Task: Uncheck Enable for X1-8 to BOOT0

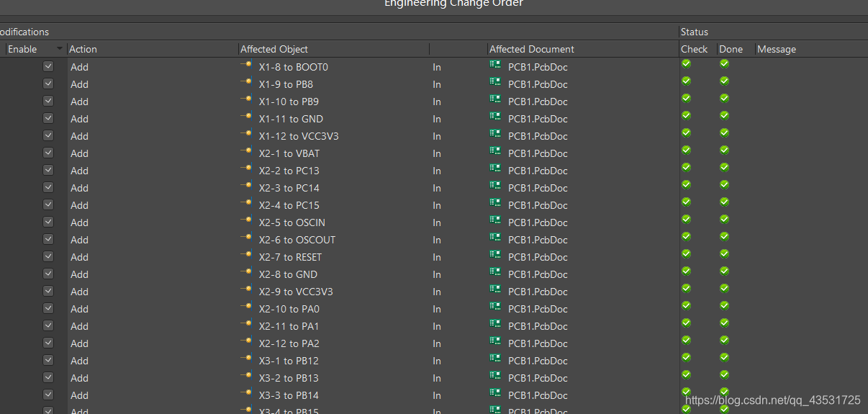Action: coord(48,66)
